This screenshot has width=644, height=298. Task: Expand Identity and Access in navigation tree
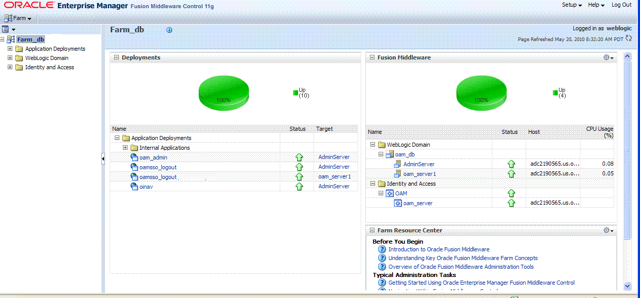10,67
